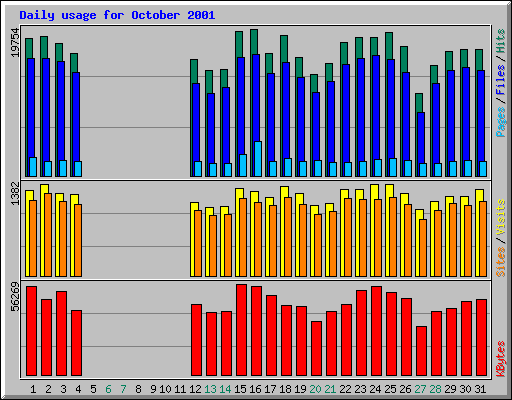This screenshot has height=400, width=512.
Task: Click the orange sites bar for day 31
Action: pyautogui.click(x=483, y=239)
